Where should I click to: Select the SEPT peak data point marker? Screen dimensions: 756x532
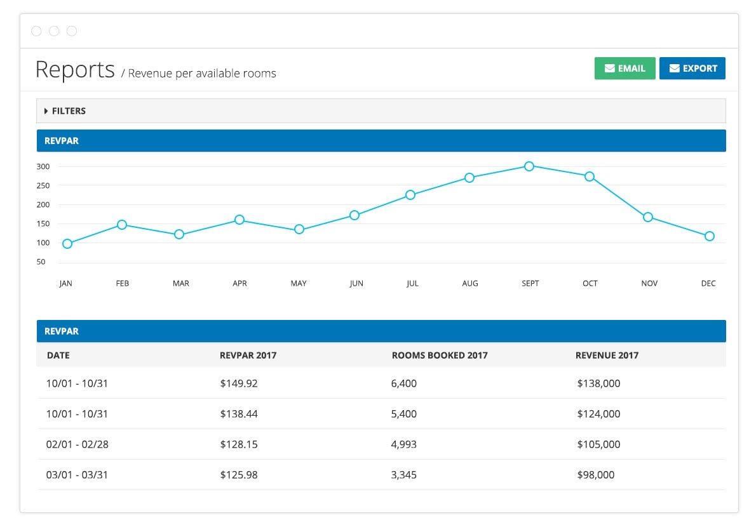pyautogui.click(x=529, y=166)
